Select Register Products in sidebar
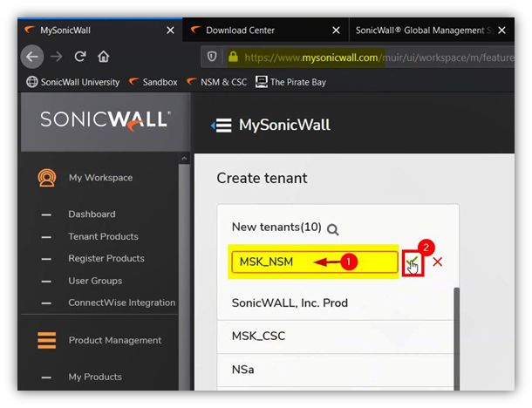This screenshot has height=408, width=532. click(106, 258)
